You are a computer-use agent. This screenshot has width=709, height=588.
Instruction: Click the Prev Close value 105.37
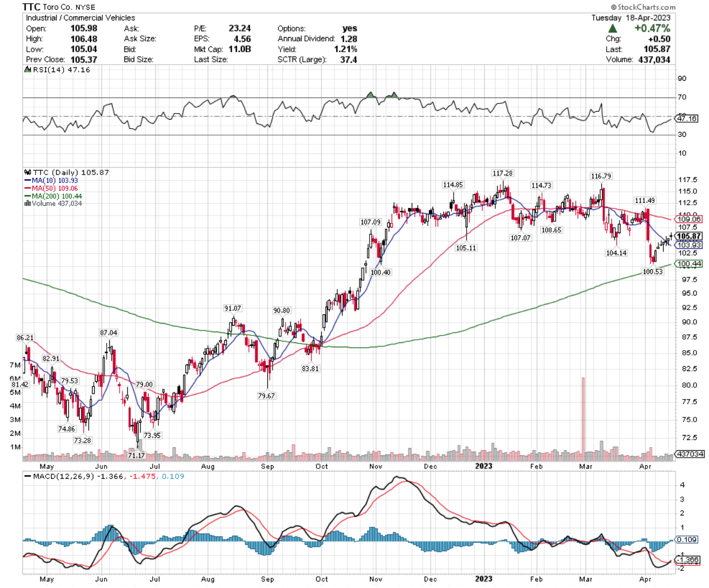(84, 59)
